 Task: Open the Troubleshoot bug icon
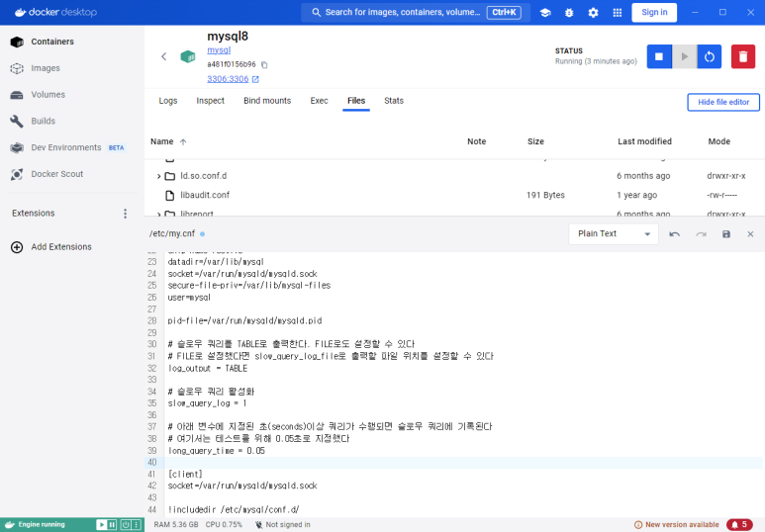[x=569, y=13]
